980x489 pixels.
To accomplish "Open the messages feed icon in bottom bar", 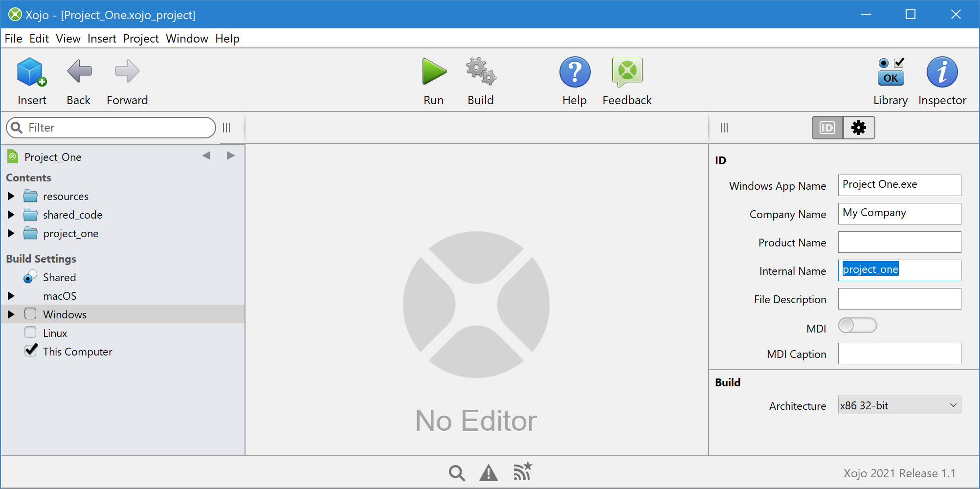I will [x=522, y=472].
